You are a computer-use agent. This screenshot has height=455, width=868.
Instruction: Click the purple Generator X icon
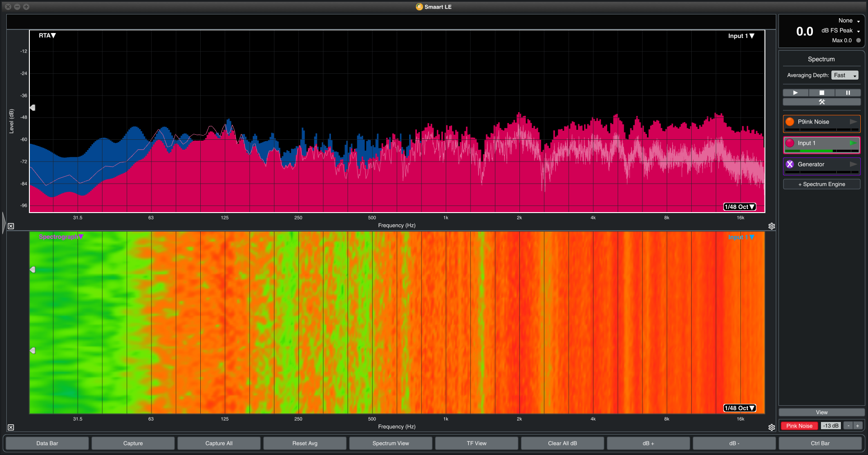790,164
